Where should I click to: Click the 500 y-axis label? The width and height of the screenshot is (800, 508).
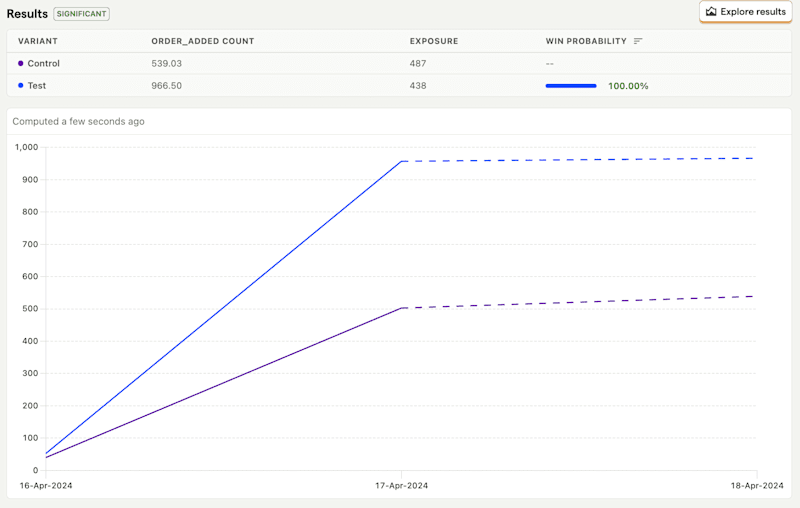30,309
